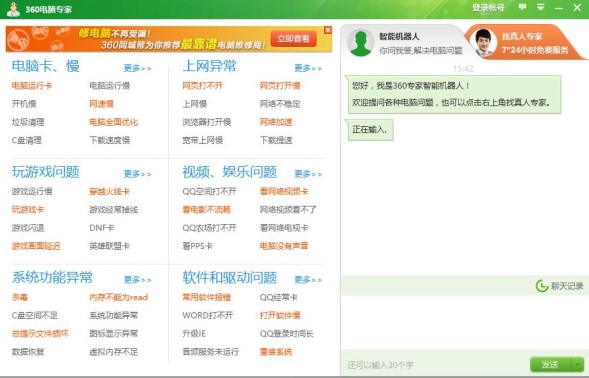This screenshot has height=378, width=589.
Task: Choose 玩游戏卡
Action: [28, 209]
